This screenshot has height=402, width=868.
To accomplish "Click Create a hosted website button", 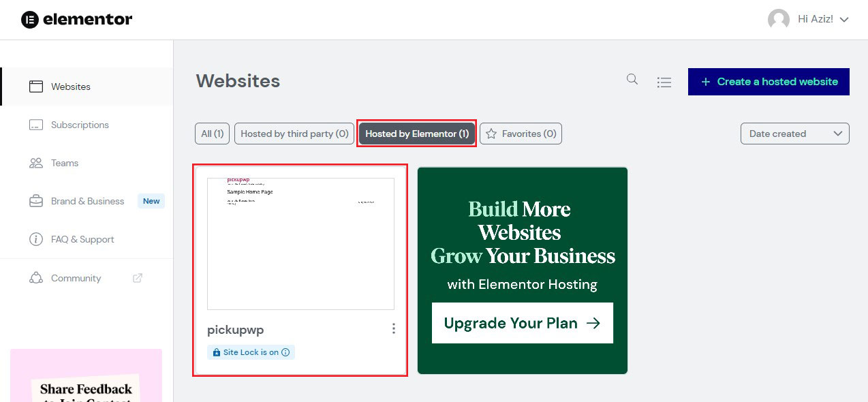I will (769, 82).
